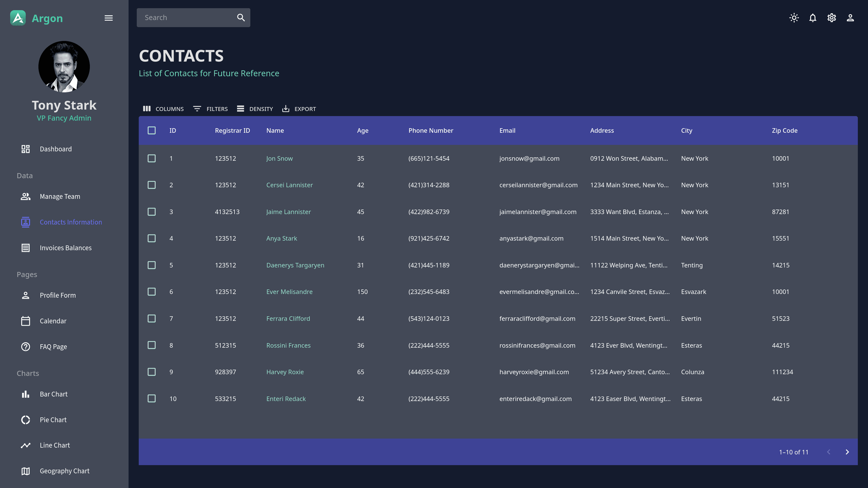Viewport: 868px width, 488px height.
Task: Click the Profile Form person icon
Action: click(x=26, y=295)
